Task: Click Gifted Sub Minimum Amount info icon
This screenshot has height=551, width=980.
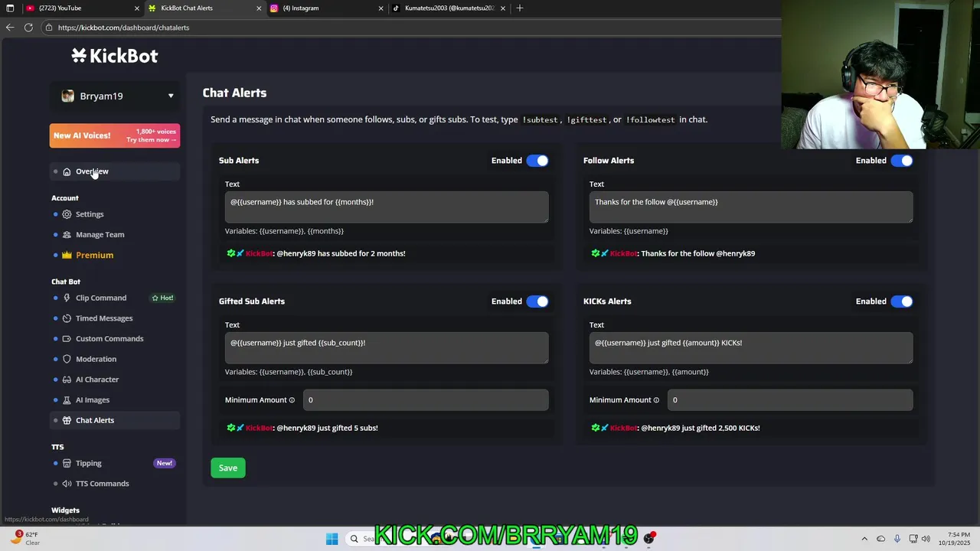Action: [x=292, y=400]
